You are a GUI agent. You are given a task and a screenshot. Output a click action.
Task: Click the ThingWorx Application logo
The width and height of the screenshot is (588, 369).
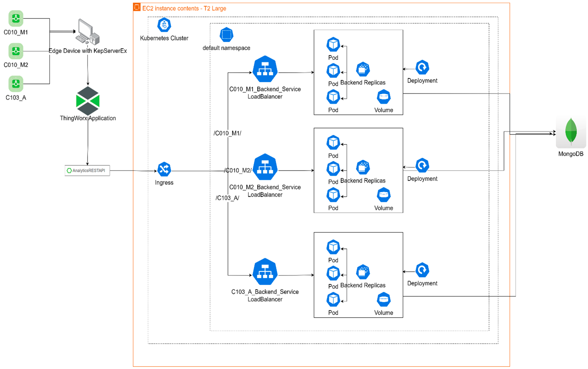coord(88,101)
